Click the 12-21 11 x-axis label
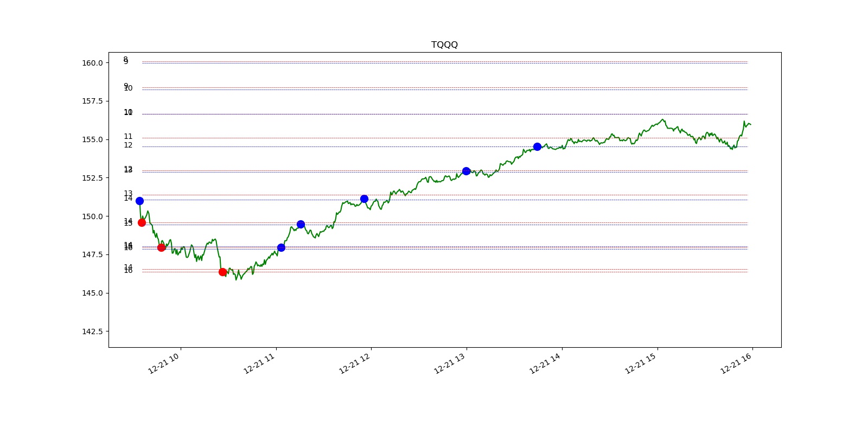The image size is (868, 434). 259,363
